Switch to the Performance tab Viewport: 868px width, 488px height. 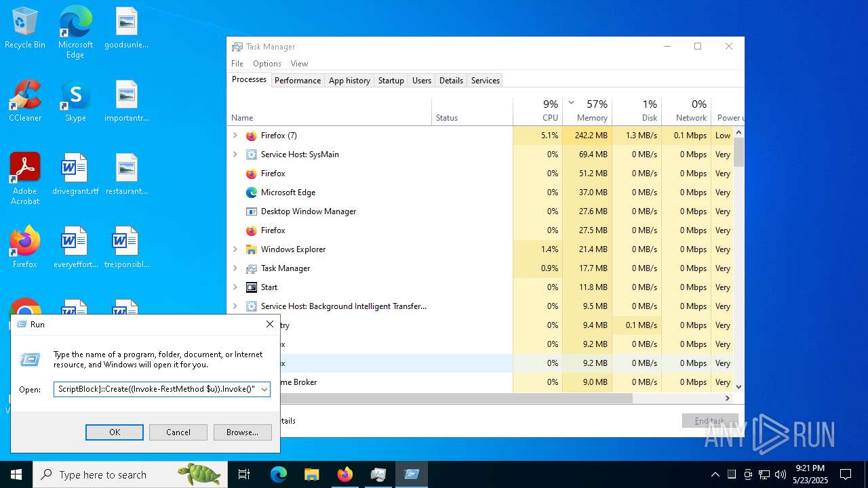(298, 80)
